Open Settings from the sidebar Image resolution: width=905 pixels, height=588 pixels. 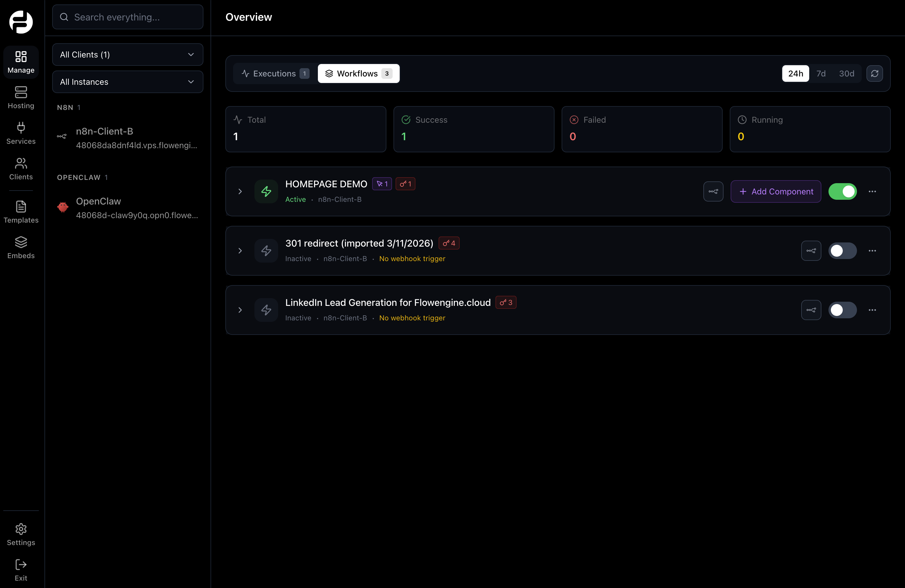click(x=20, y=534)
